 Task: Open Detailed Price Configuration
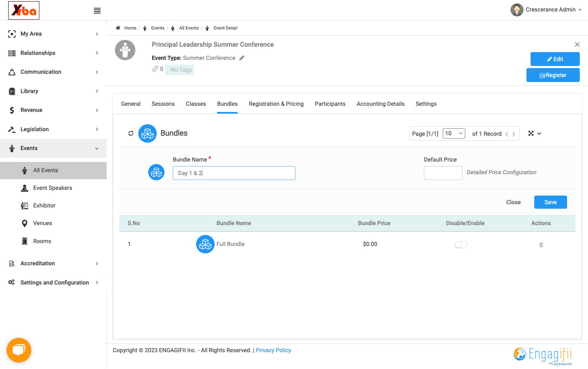501,172
